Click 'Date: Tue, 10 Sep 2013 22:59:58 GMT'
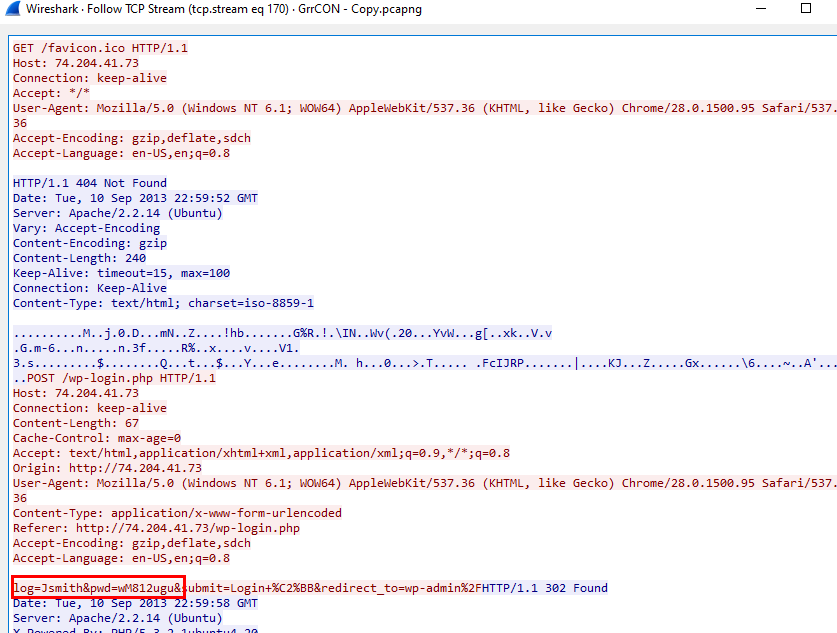The height and width of the screenshot is (633, 837). [x=135, y=603]
